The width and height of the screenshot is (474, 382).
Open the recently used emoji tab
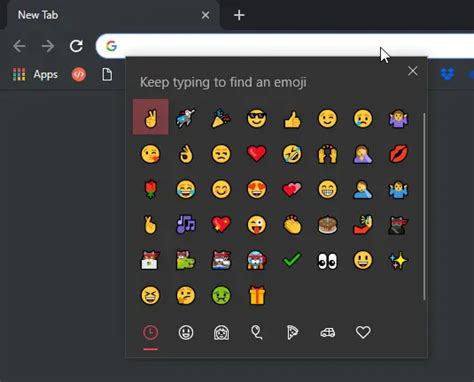[150, 333]
